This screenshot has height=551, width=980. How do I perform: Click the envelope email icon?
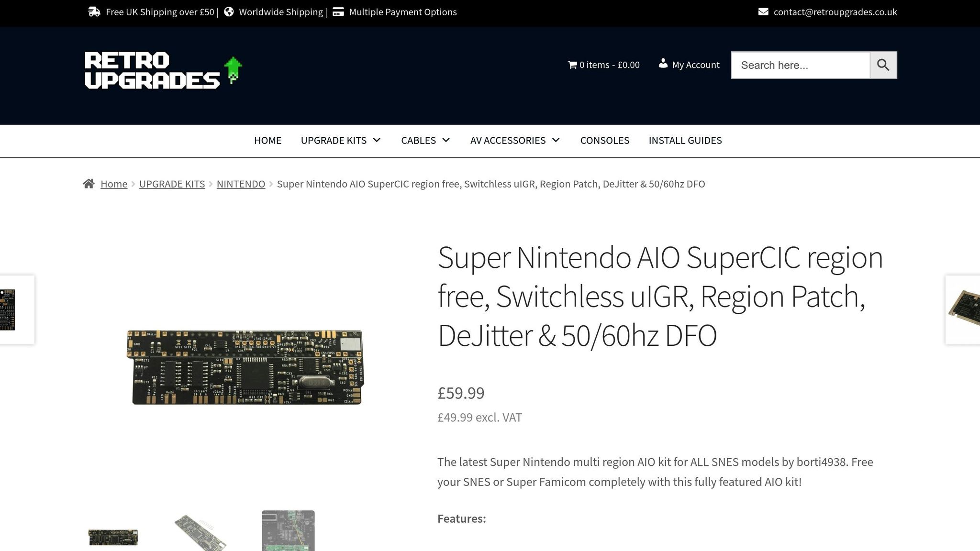(763, 12)
